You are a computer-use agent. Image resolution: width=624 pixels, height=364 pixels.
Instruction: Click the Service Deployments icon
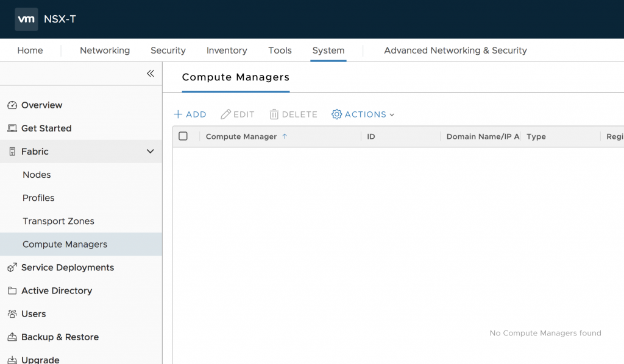(12, 267)
